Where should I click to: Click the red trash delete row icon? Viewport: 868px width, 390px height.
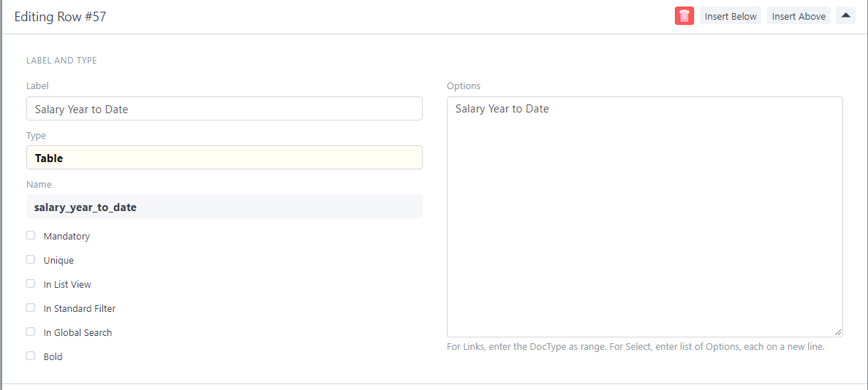[684, 16]
